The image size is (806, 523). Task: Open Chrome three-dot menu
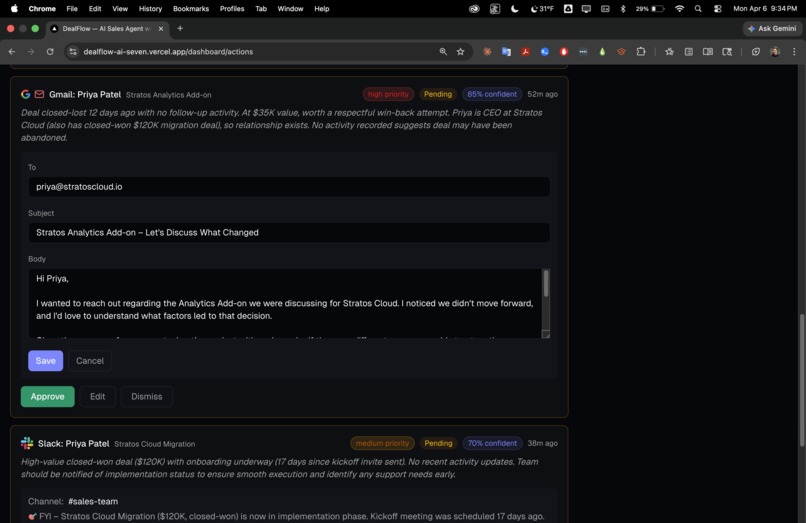pos(794,51)
